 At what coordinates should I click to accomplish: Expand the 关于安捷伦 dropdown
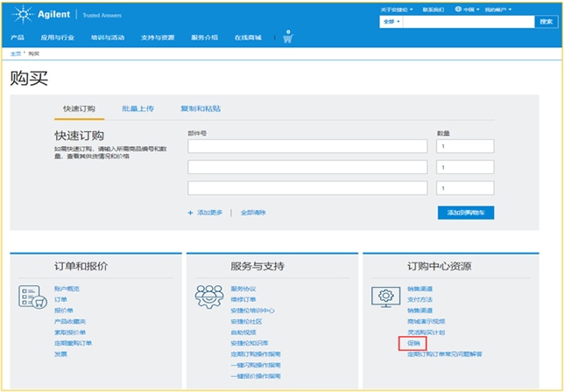click(396, 10)
